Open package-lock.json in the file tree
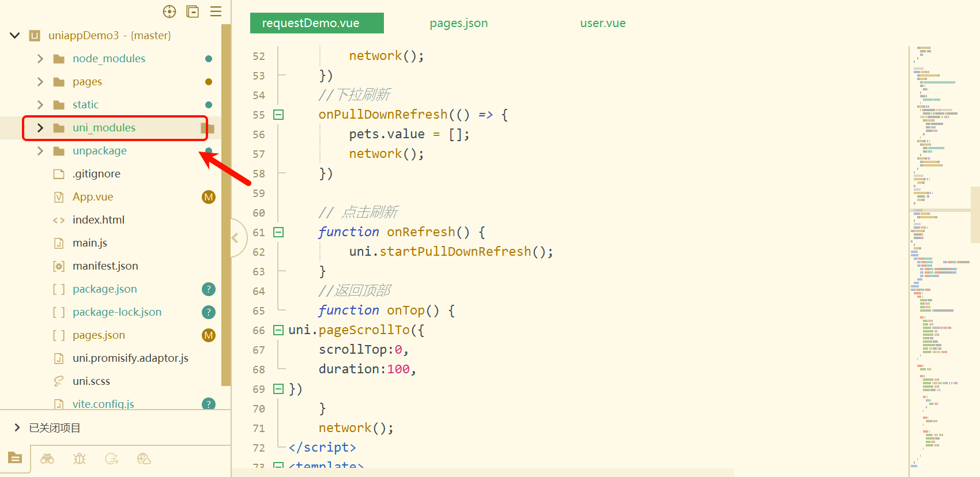The image size is (980, 477). click(x=117, y=312)
